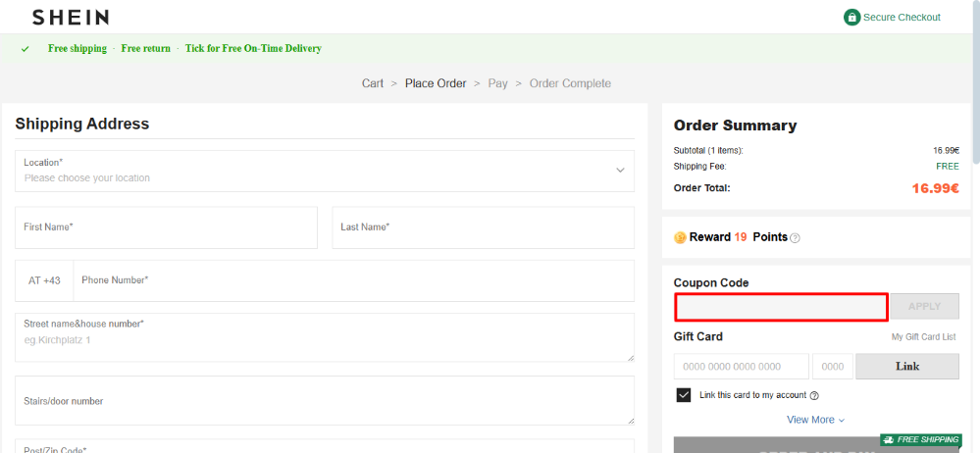Open the Location dropdown
980x453 pixels.
[x=325, y=171]
